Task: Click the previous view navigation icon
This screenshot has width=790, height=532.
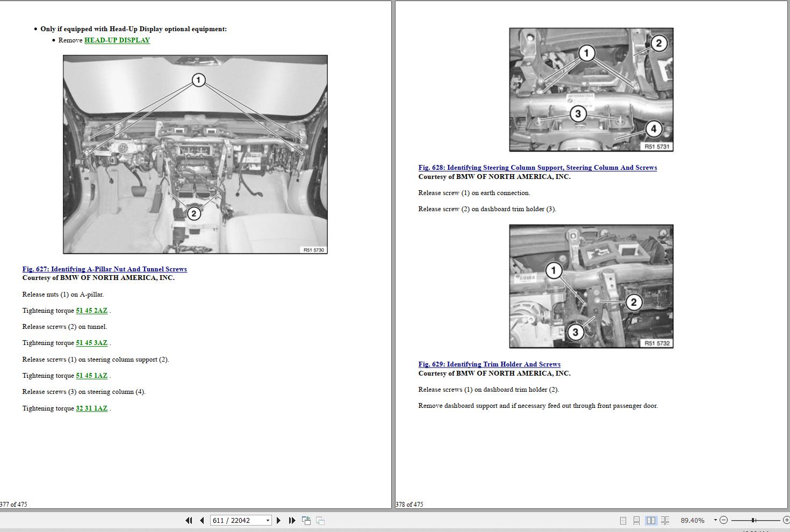Action: [306, 520]
